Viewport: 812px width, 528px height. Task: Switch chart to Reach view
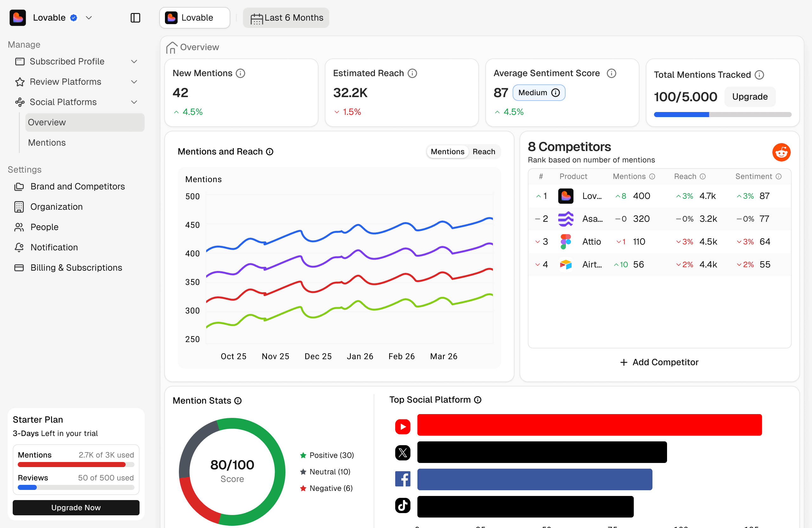[x=483, y=152]
